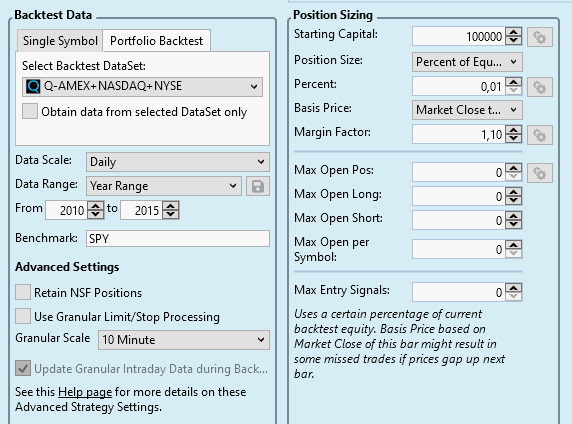Click the Position Sizing group title
572x424 pixels.
(x=333, y=15)
